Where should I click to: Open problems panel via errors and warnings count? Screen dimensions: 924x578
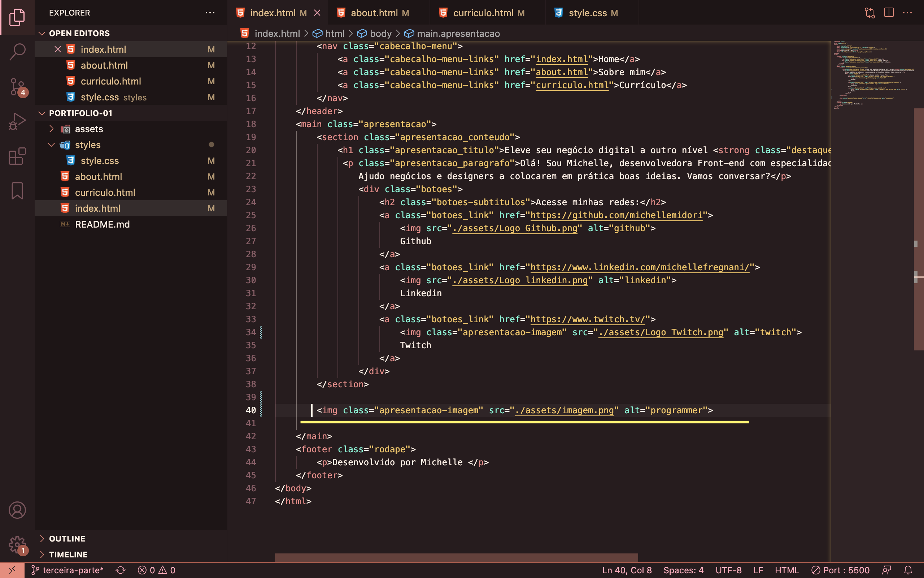tap(157, 570)
